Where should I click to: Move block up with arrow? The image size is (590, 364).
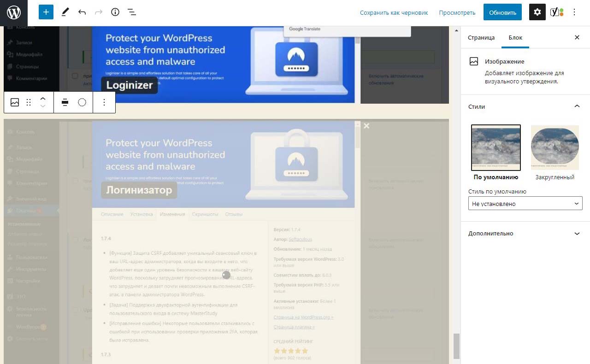point(43,99)
